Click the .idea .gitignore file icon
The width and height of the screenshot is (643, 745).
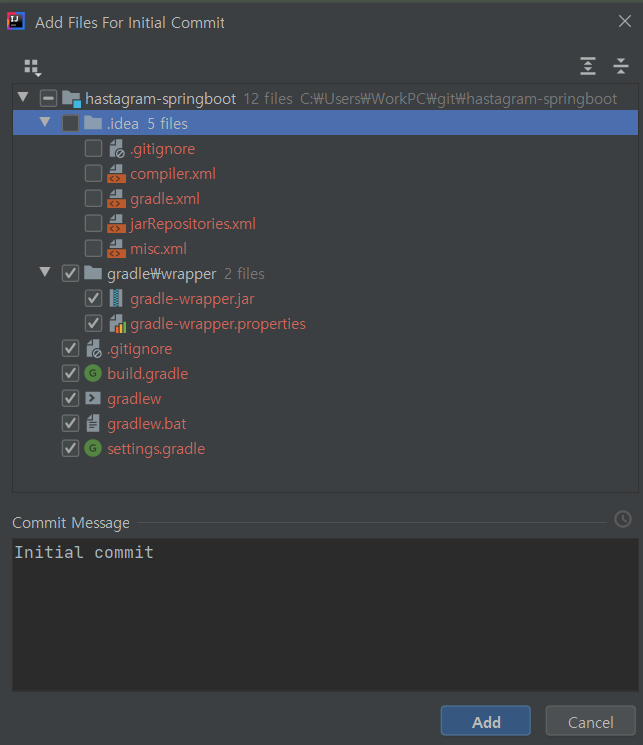click(x=116, y=149)
